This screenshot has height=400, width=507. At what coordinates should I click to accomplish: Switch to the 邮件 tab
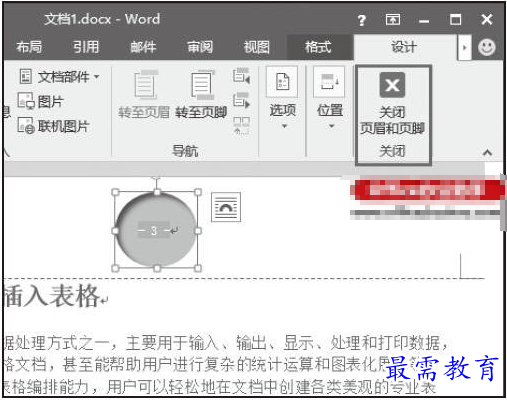143,47
